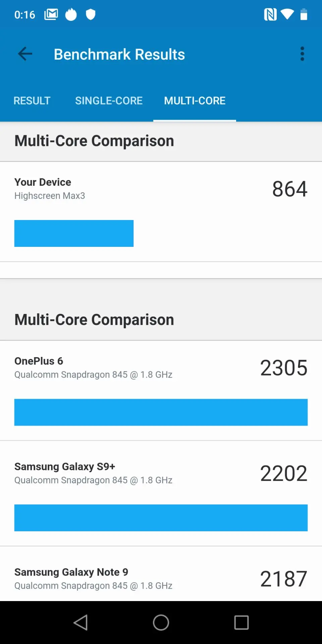Tap the Gmail notification icon
Image resolution: width=322 pixels, height=644 pixels.
[x=51, y=14]
